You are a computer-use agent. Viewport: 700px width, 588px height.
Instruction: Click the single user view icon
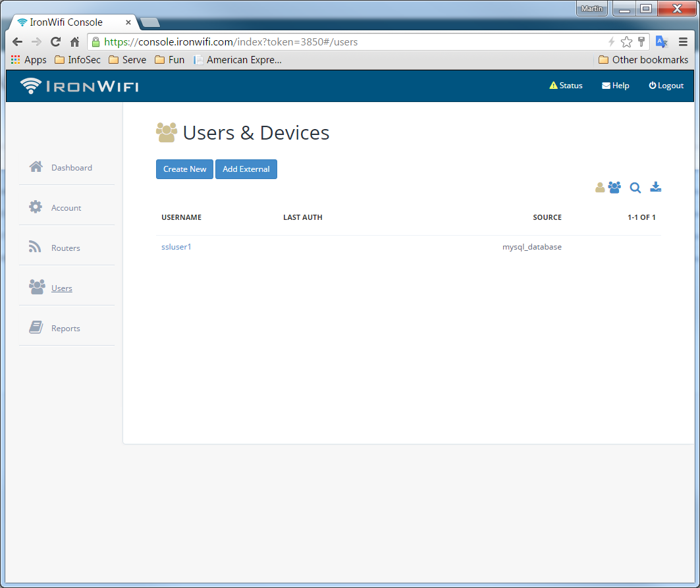click(600, 188)
